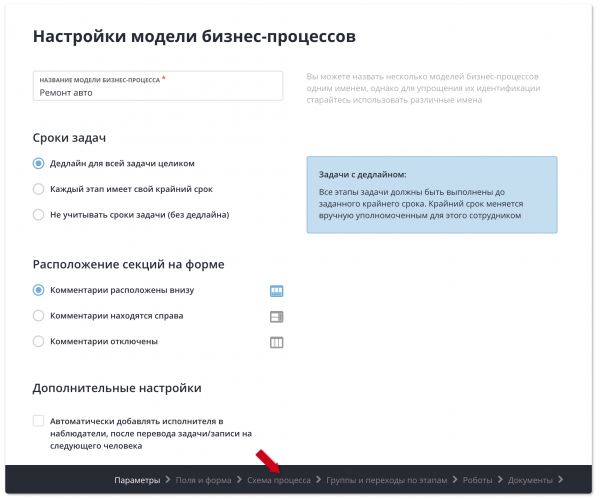600x500 pixels.
Task: Open the 'Документы' step
Action: (530, 481)
